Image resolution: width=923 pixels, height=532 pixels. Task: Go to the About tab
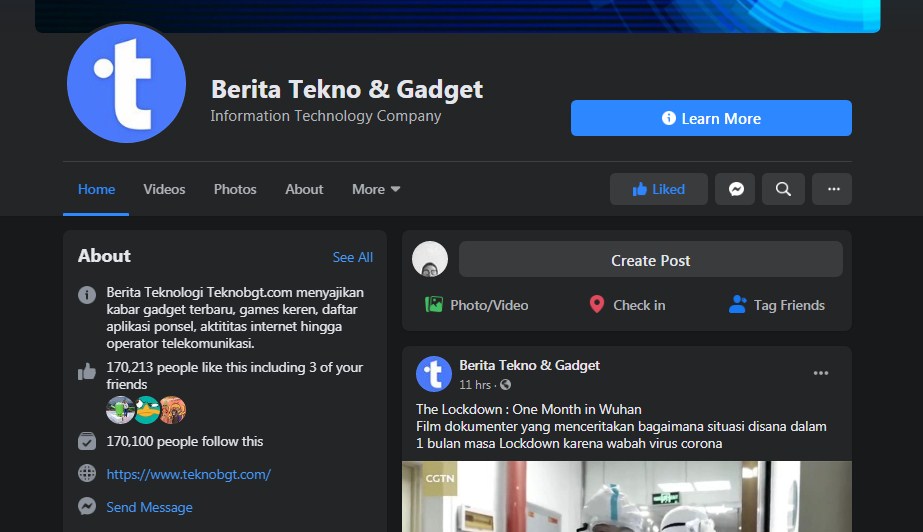(304, 189)
